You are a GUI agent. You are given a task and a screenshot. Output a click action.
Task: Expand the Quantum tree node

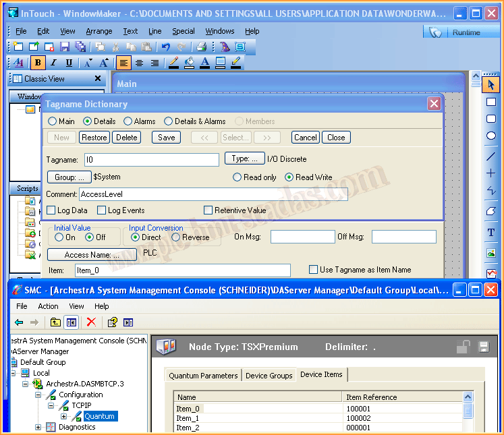coord(64,416)
